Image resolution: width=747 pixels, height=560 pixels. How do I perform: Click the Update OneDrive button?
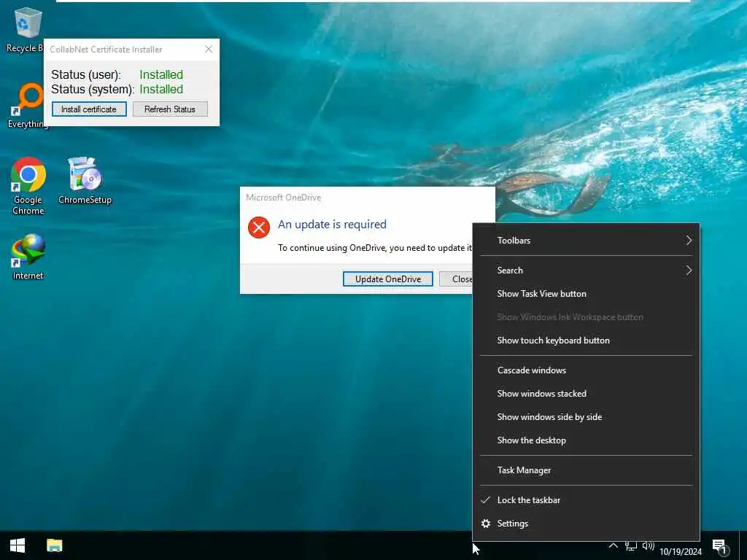pos(388,279)
